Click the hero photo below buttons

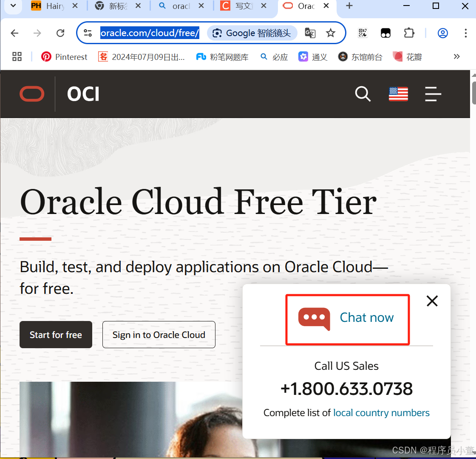pos(130,419)
